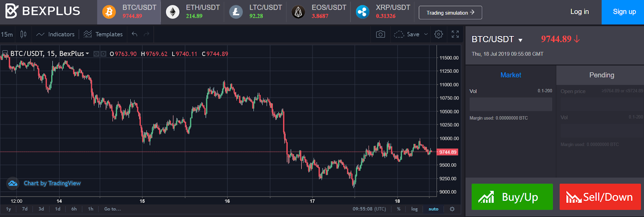Click the Bexplus logo
The height and width of the screenshot is (217, 644).
(42, 11)
